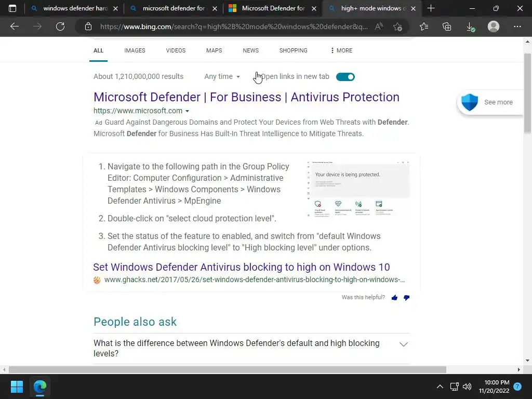Screen dimensions: 532x399
Task: Click 'About 1,210,000,000 results' text
Action: click(x=138, y=77)
